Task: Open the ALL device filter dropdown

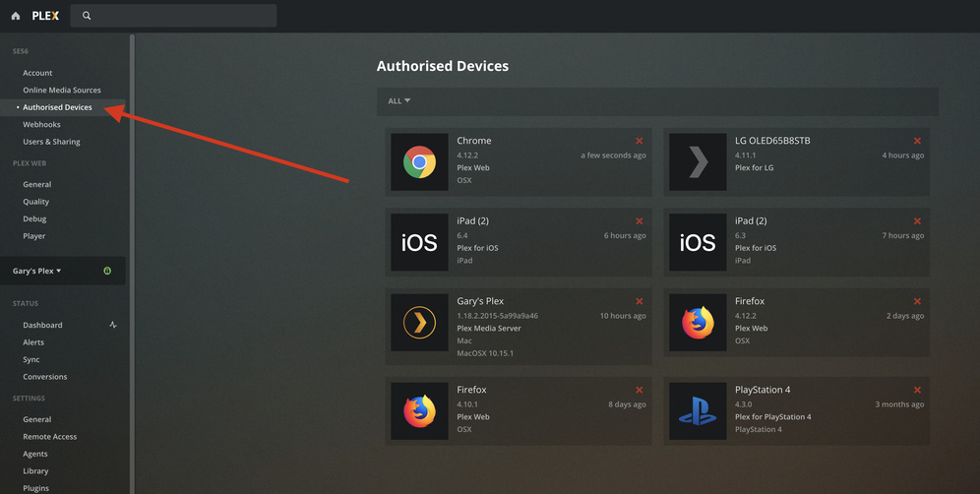Action: pyautogui.click(x=398, y=100)
